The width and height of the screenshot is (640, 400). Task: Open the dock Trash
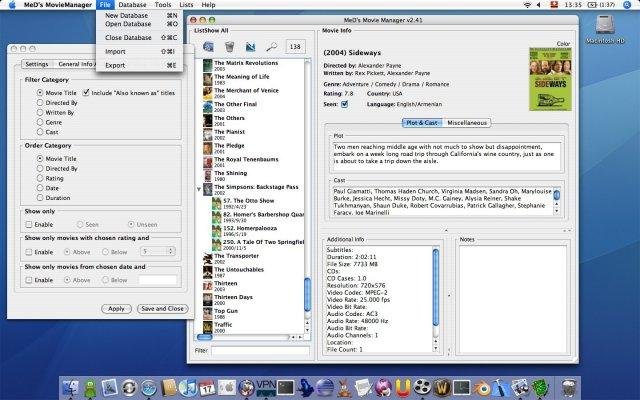[569, 388]
